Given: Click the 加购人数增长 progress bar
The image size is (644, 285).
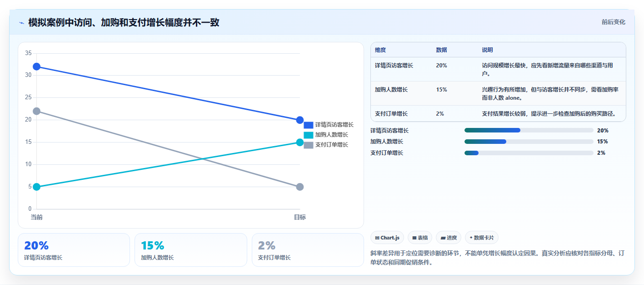Looking at the screenshot, I should click(529, 142).
